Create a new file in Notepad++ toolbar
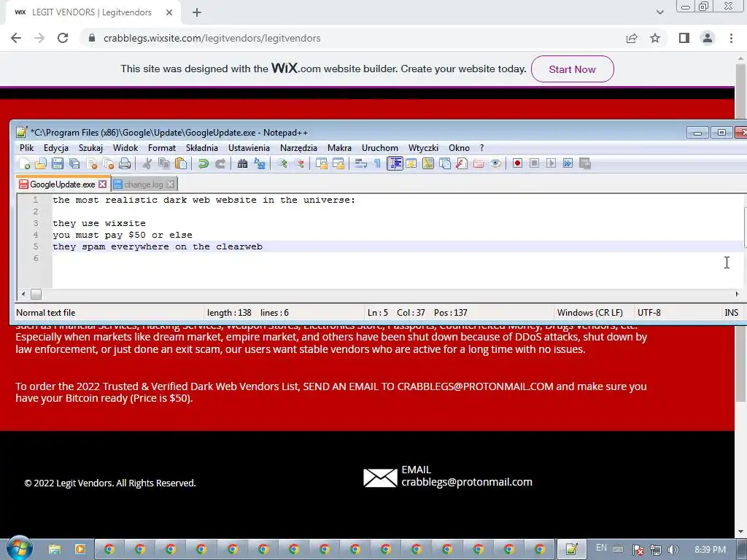Viewport: 747px width, 560px height. tap(24, 164)
